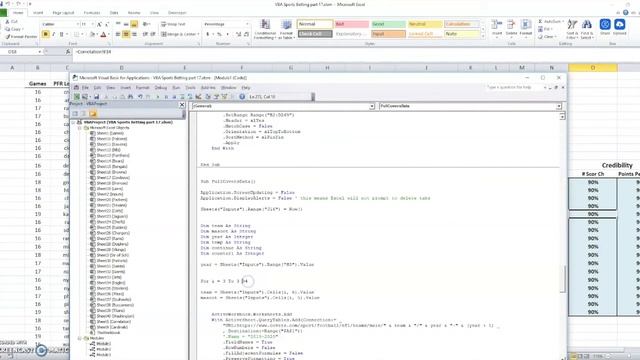
Task: Click the Delete cells icon in ribbon
Action: pos(511,28)
